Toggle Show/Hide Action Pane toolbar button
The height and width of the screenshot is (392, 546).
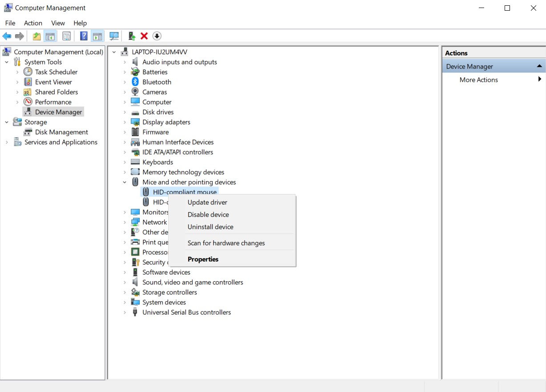pos(97,36)
